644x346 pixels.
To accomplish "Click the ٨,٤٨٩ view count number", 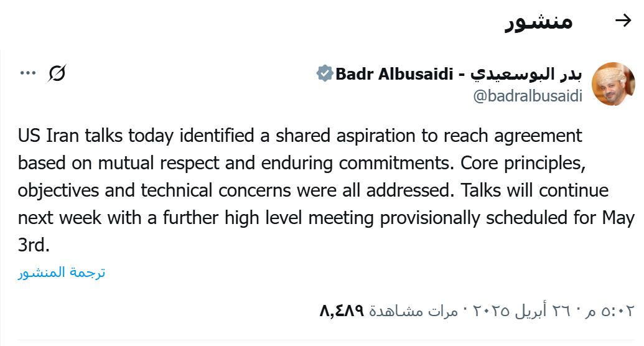I will (x=342, y=311).
